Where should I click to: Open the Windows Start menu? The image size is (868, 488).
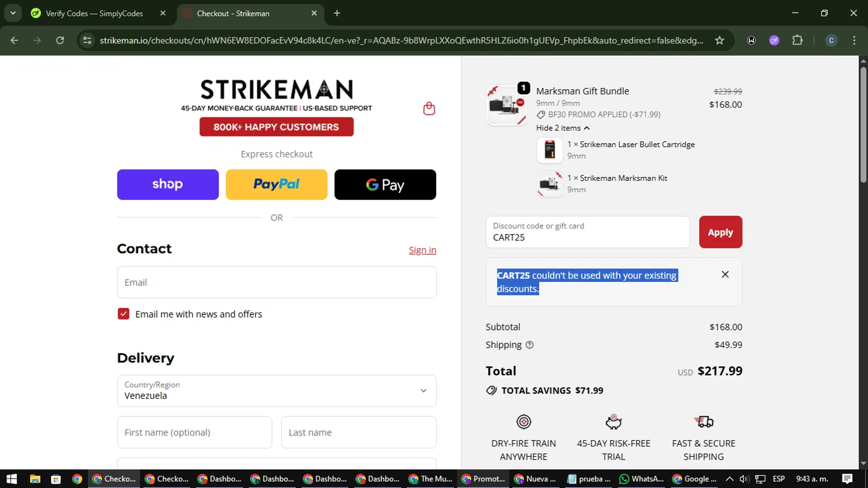(x=12, y=479)
